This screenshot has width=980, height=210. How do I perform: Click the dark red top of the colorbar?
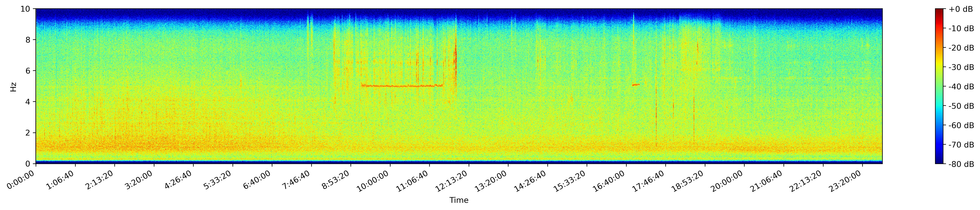[940, 10]
